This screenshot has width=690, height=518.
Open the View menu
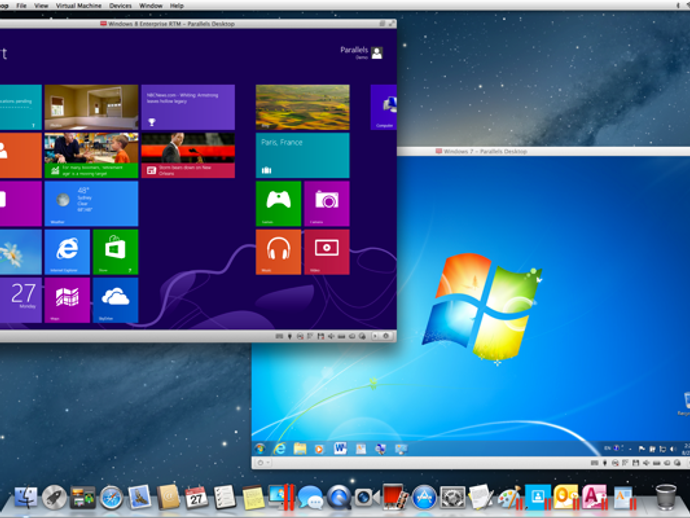(41, 6)
